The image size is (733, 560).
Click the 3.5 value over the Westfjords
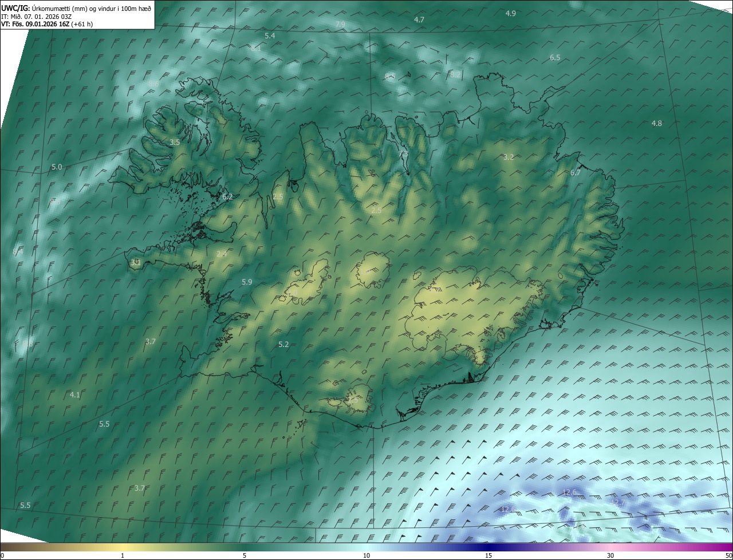tap(175, 141)
